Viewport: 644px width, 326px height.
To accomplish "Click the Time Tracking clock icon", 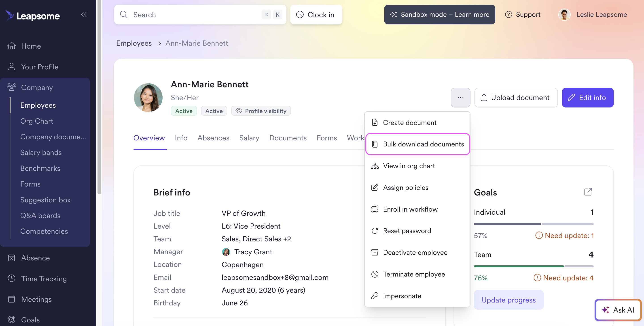I will pyautogui.click(x=11, y=279).
